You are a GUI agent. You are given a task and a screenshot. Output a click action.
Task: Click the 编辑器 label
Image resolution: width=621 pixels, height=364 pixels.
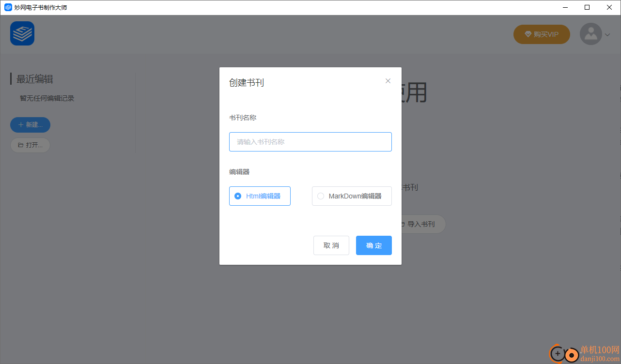[x=239, y=172]
